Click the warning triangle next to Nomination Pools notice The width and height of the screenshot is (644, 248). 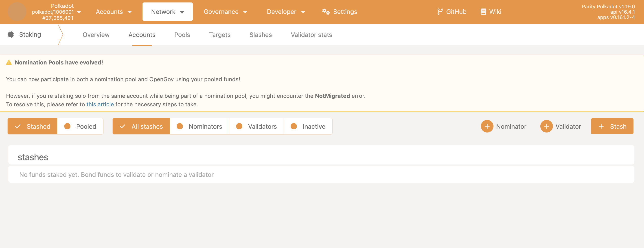click(x=9, y=62)
